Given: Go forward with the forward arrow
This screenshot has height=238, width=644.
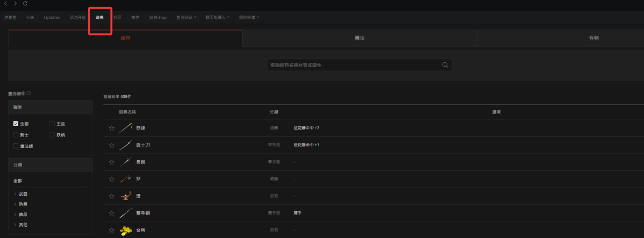Looking at the screenshot, I should [x=15, y=4].
